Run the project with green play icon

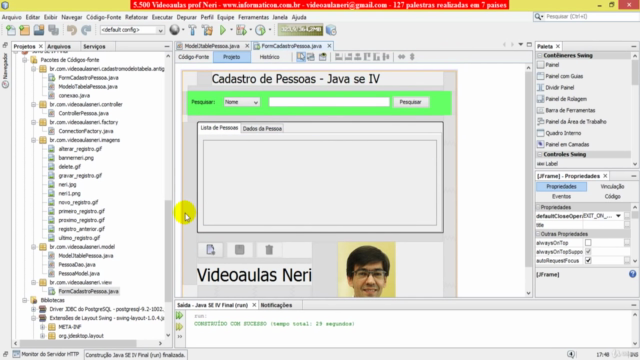[222, 30]
